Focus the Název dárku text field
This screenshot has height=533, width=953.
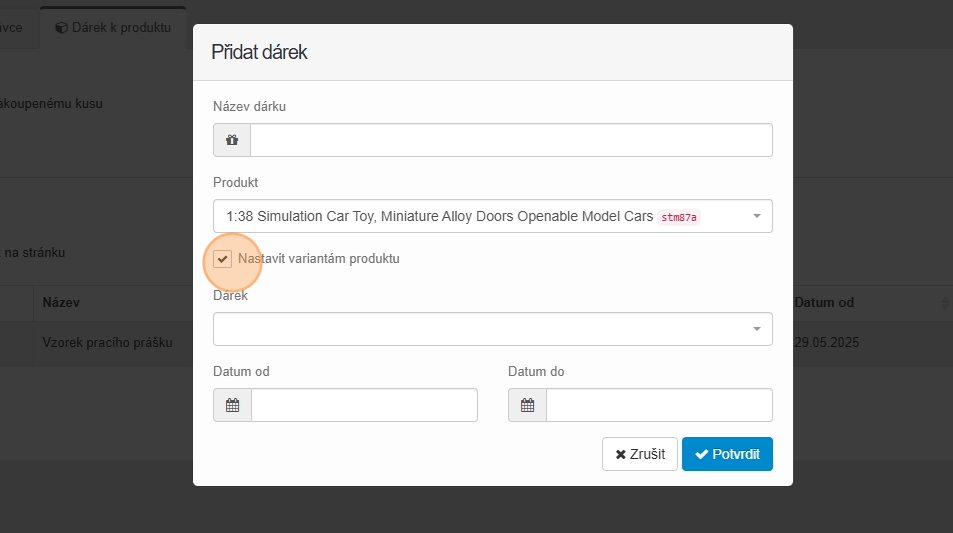[511, 141]
